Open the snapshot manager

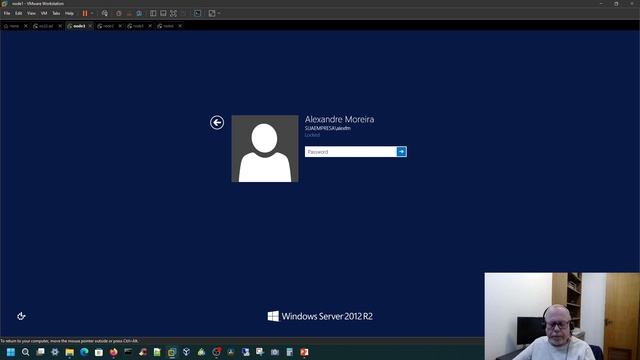[139, 13]
